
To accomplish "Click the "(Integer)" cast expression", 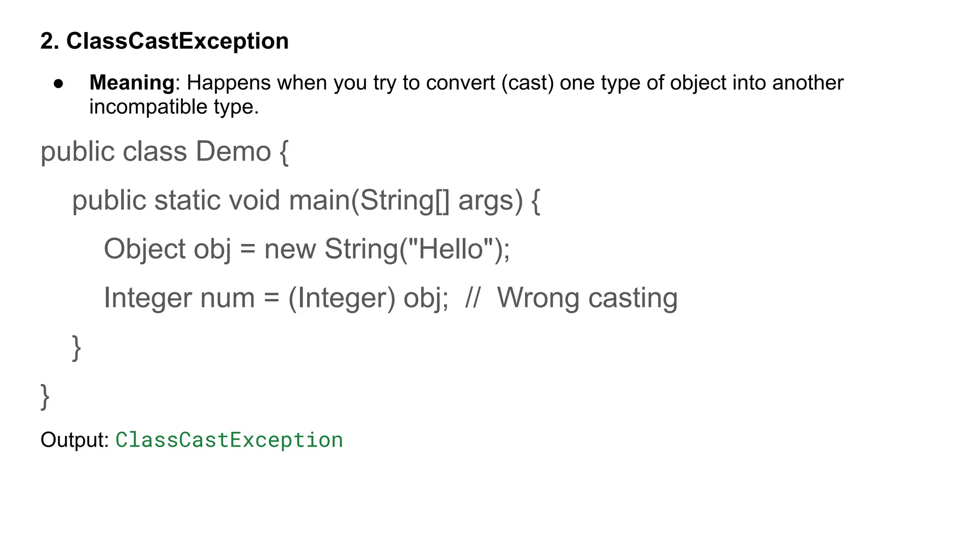I will (x=342, y=298).
